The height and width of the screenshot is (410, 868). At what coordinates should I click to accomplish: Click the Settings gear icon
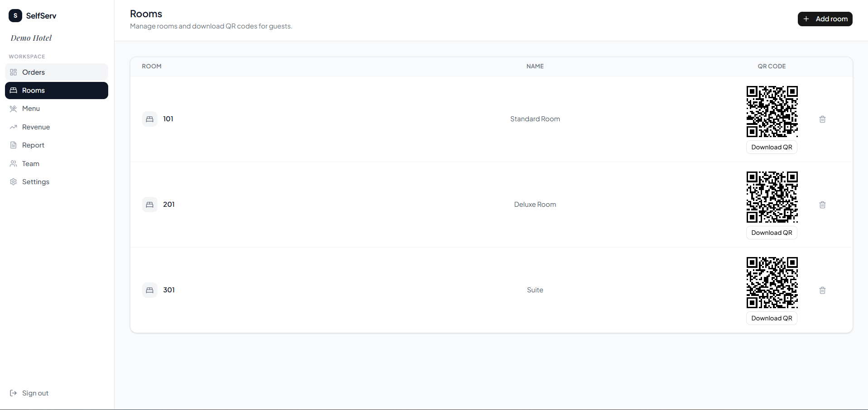pos(14,182)
